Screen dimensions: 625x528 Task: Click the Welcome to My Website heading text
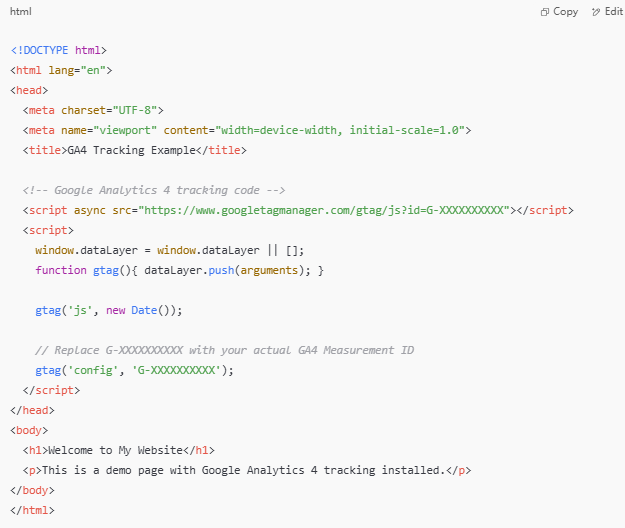coord(116,450)
